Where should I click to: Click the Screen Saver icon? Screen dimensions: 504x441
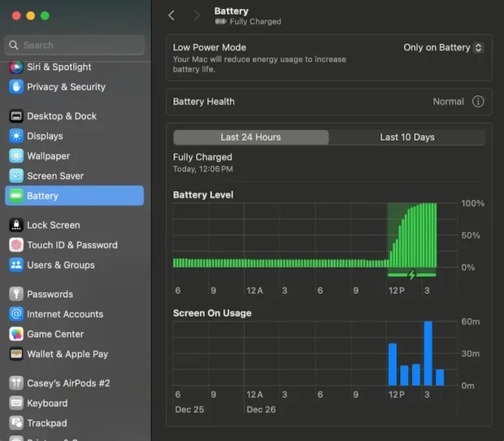coord(16,176)
